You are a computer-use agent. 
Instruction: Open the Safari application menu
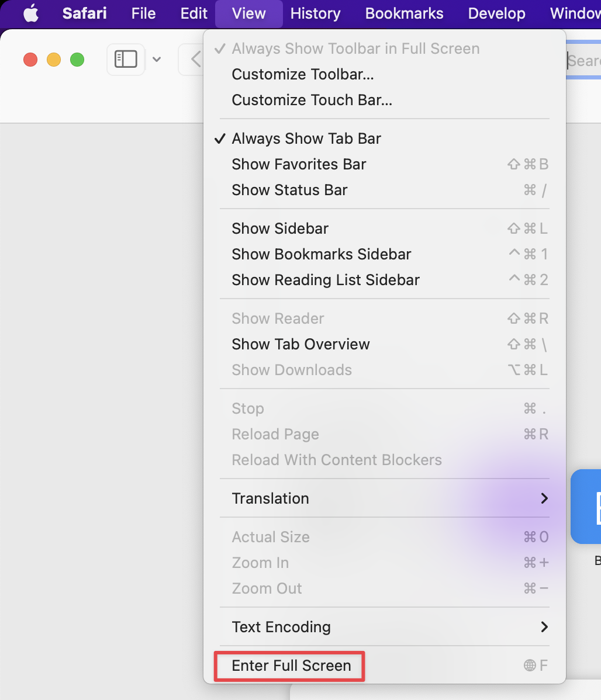click(84, 13)
